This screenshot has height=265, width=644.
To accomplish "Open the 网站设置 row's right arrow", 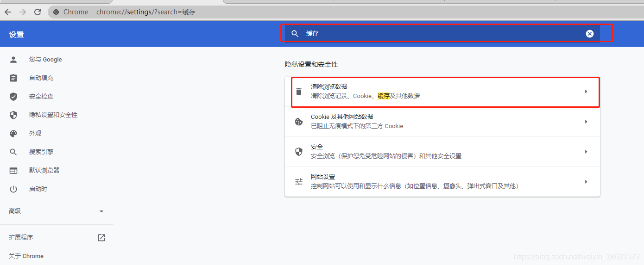I will click(x=586, y=182).
